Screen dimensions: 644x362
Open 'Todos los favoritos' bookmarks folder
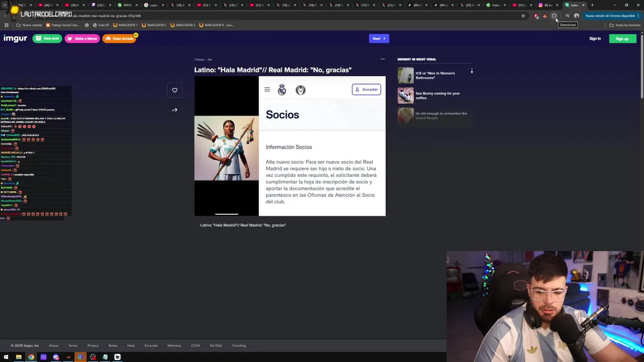[625, 25]
